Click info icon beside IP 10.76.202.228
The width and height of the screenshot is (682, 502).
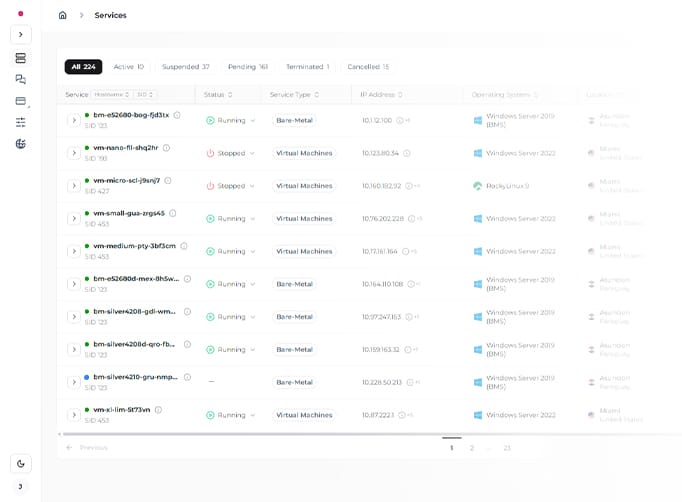pos(411,218)
